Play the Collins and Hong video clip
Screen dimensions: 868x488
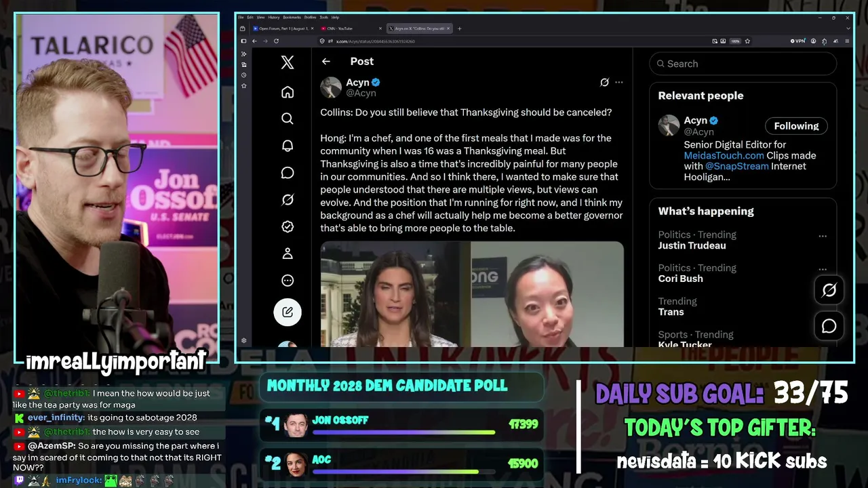click(x=472, y=294)
